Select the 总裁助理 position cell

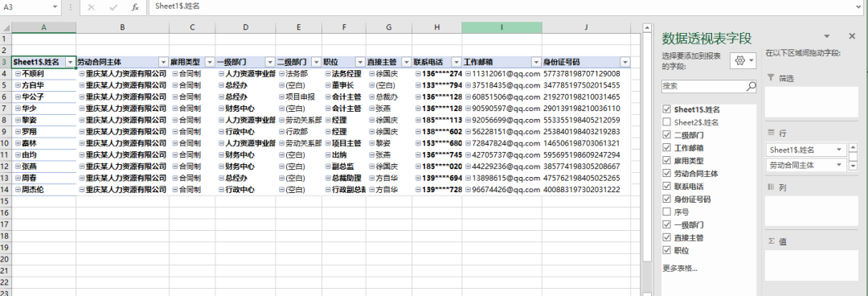point(344,178)
